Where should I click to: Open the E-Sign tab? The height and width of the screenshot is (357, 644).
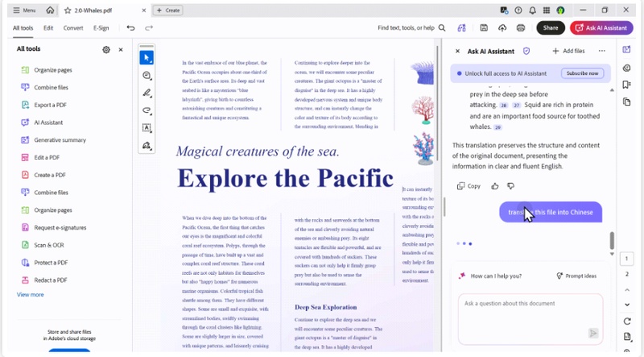(x=101, y=28)
